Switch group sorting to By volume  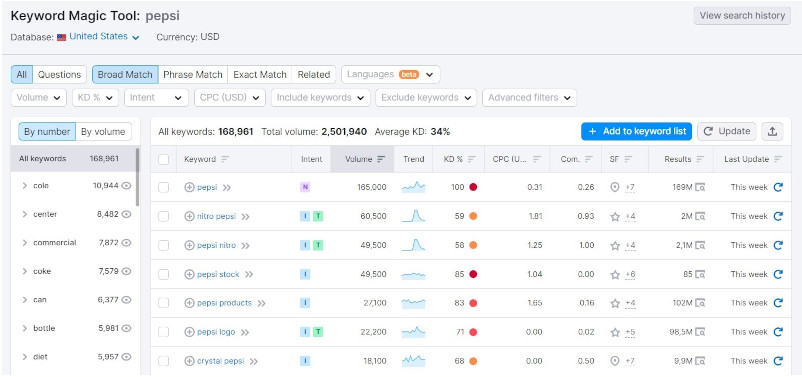click(103, 131)
